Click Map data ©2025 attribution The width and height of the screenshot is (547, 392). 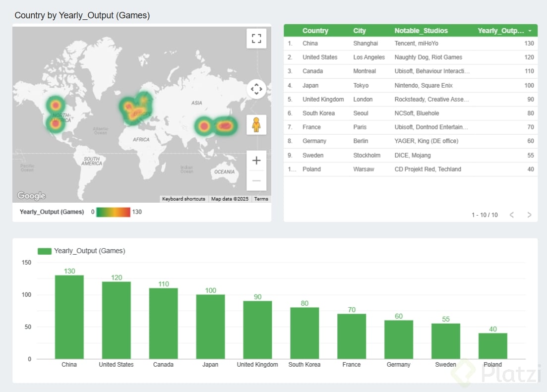coord(230,199)
